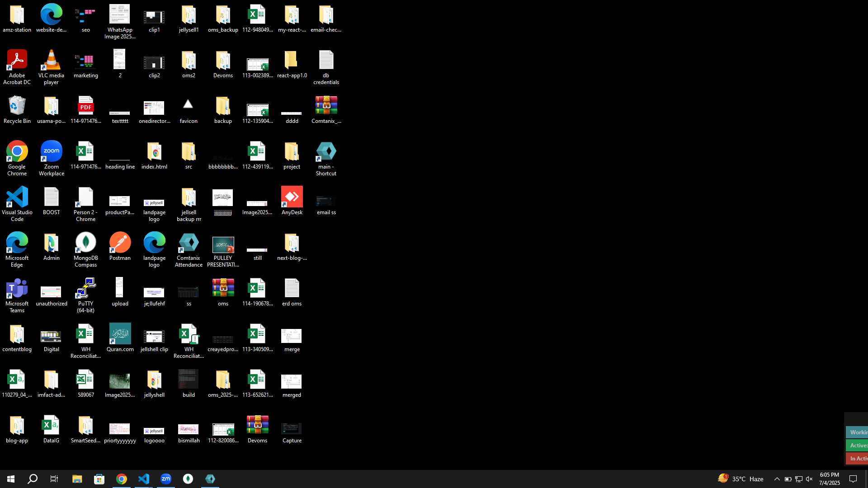Select the Comtanix Attendance shortcut
868x488 pixels.
tap(189, 250)
